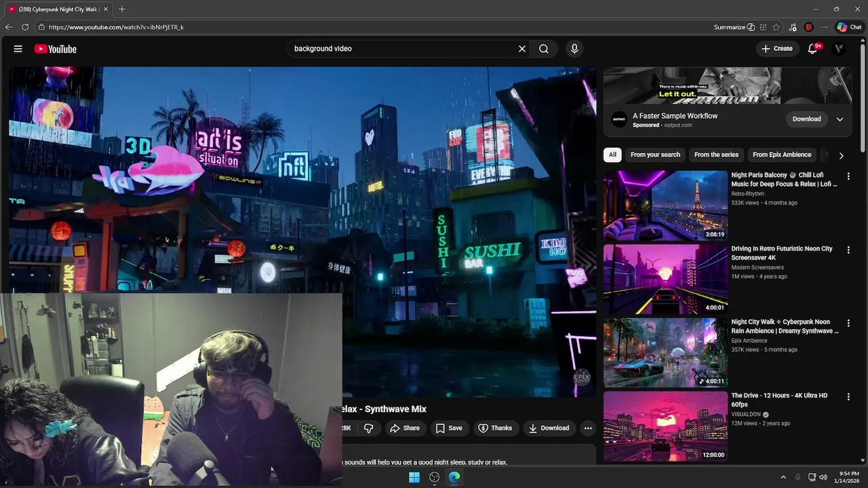Viewport: 868px width, 488px height.
Task: Open Windows Start menu
Action: pyautogui.click(x=414, y=477)
